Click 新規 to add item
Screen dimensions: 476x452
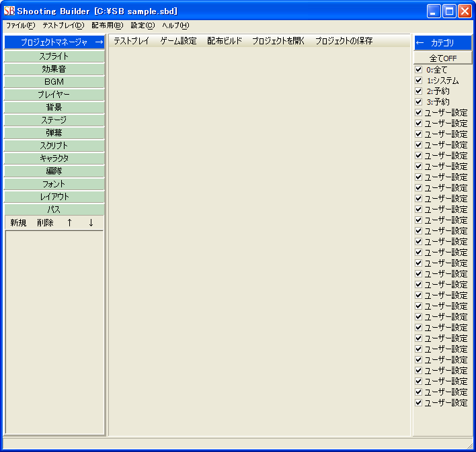click(18, 223)
